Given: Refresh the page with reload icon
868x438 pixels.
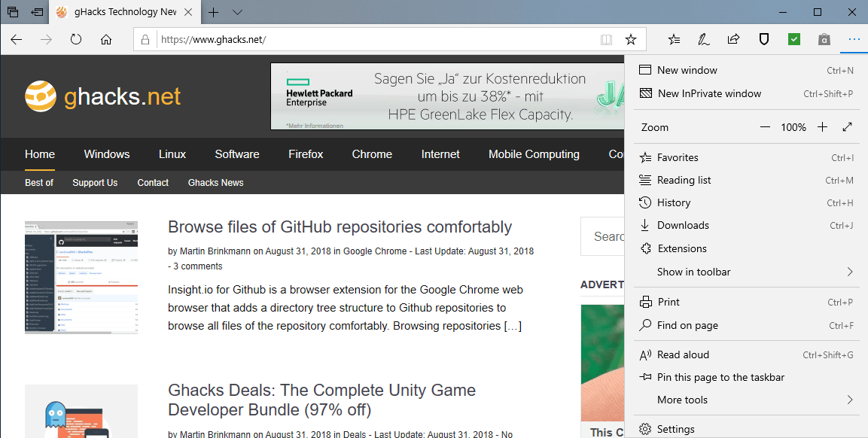Looking at the screenshot, I should tap(76, 39).
